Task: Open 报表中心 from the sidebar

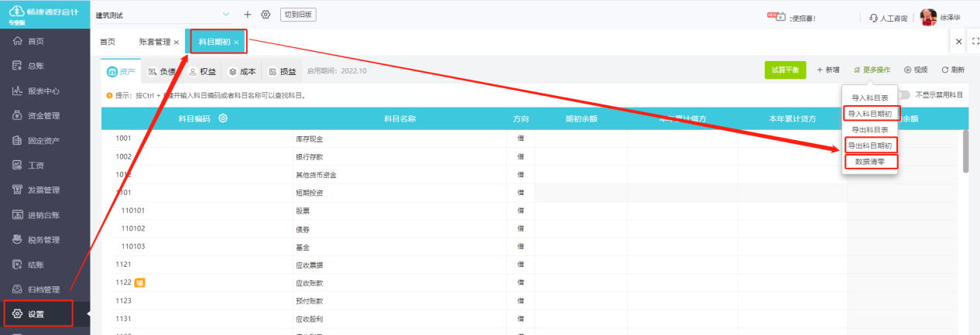Action: click(43, 91)
